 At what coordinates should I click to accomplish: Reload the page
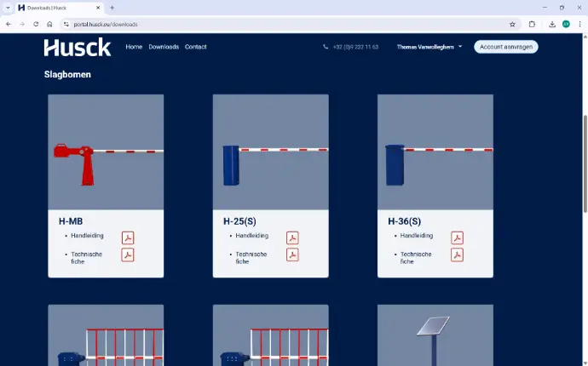(36, 24)
